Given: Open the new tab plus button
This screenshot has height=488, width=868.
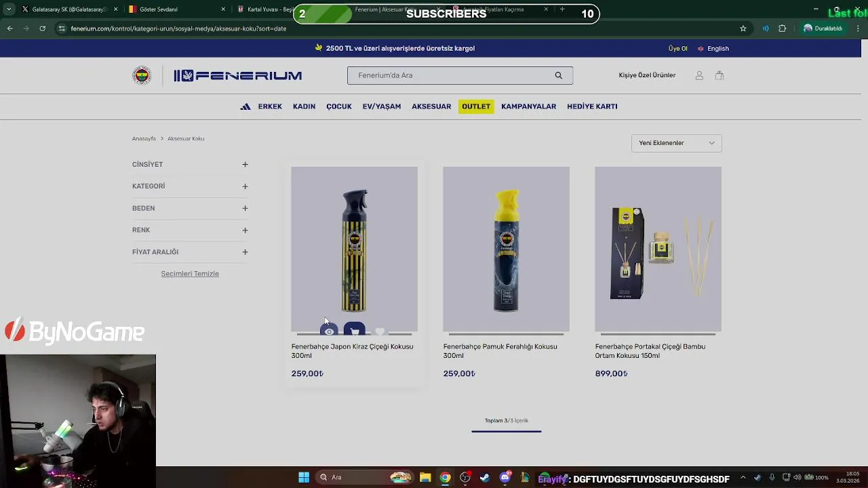Looking at the screenshot, I should pos(562,9).
